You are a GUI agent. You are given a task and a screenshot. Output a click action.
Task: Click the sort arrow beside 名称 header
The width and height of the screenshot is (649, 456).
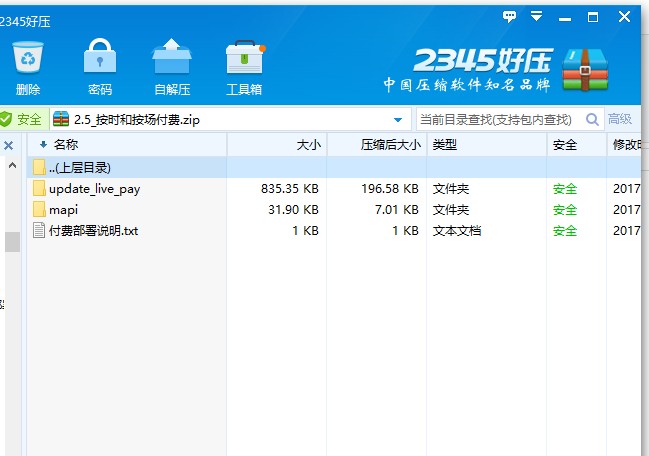click(x=43, y=144)
